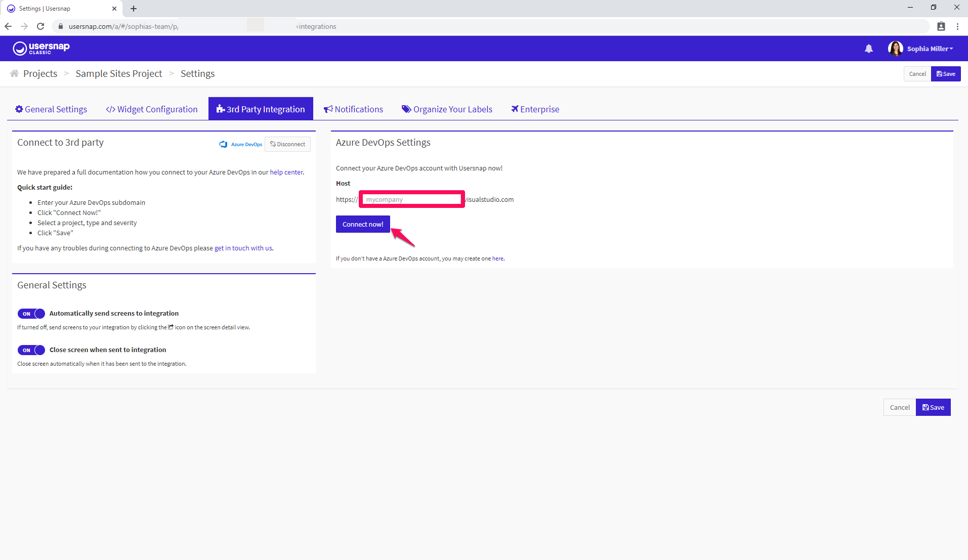The height and width of the screenshot is (560, 968).
Task: Switch to General Settings tab
Action: pyautogui.click(x=51, y=109)
